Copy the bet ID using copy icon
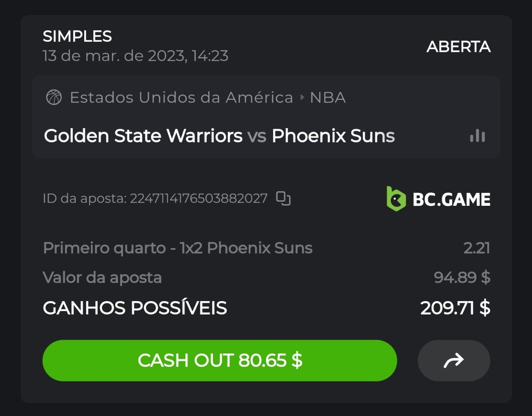 tap(283, 198)
